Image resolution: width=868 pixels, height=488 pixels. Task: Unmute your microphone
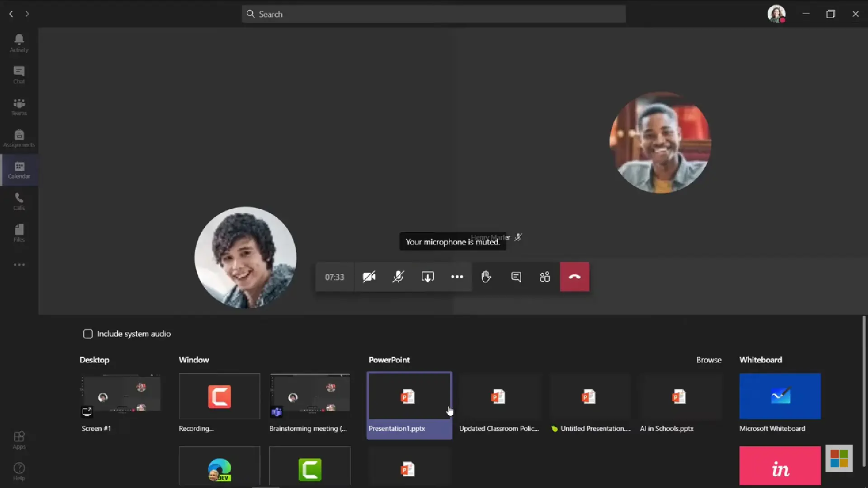pyautogui.click(x=398, y=277)
